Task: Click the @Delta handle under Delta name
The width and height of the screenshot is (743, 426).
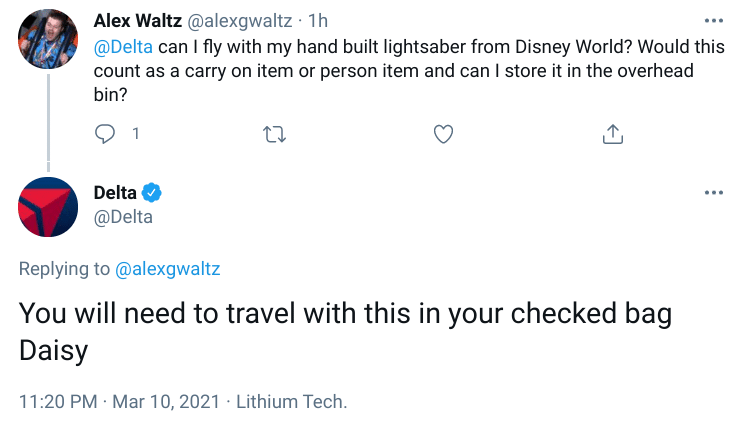Action: point(123,217)
